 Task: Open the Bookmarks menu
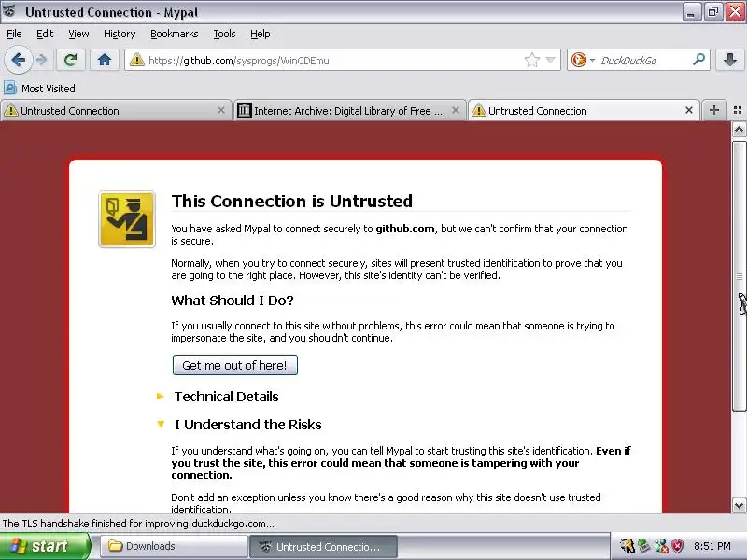[174, 34]
